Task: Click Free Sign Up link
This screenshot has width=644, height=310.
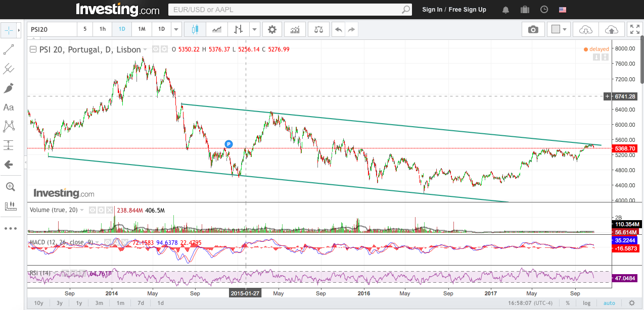Action: [x=468, y=10]
